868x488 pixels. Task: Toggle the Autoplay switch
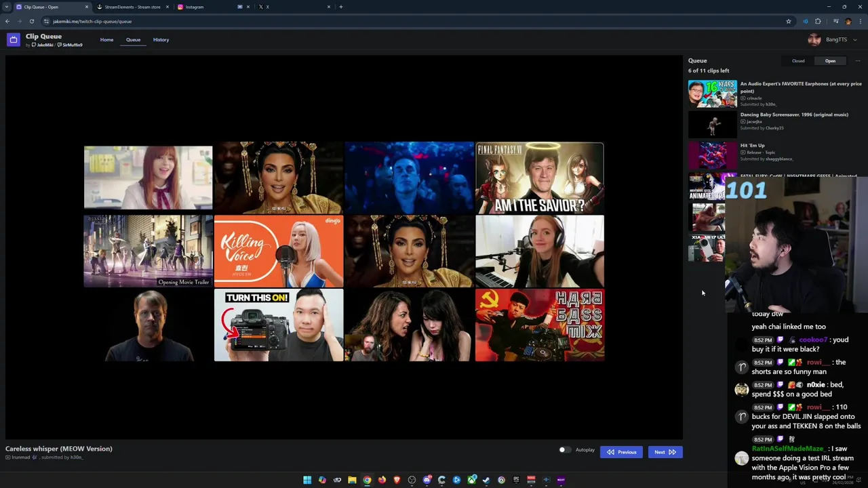point(564,450)
